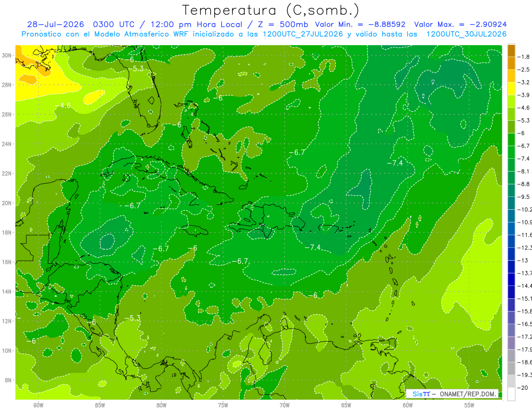Click the 22N latitude axis label

8,173
